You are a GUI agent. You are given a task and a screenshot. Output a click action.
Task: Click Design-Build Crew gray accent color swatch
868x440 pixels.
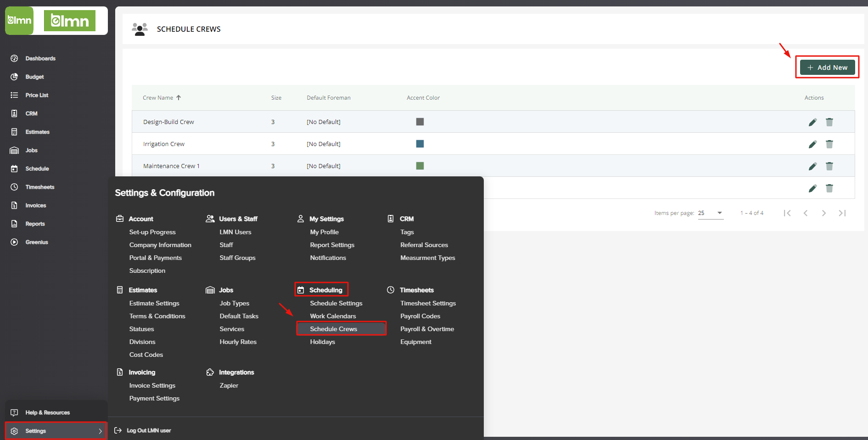pos(420,122)
